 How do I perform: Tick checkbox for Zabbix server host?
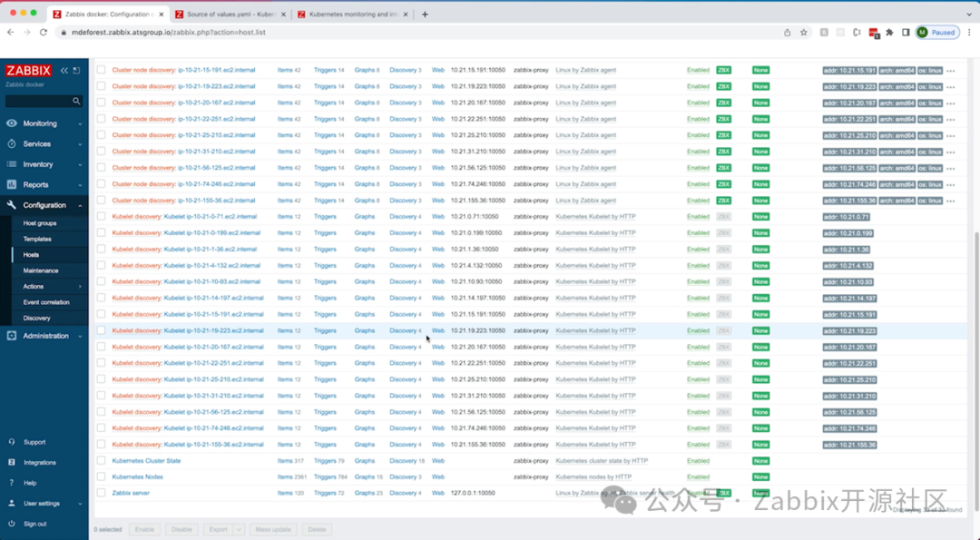101,493
